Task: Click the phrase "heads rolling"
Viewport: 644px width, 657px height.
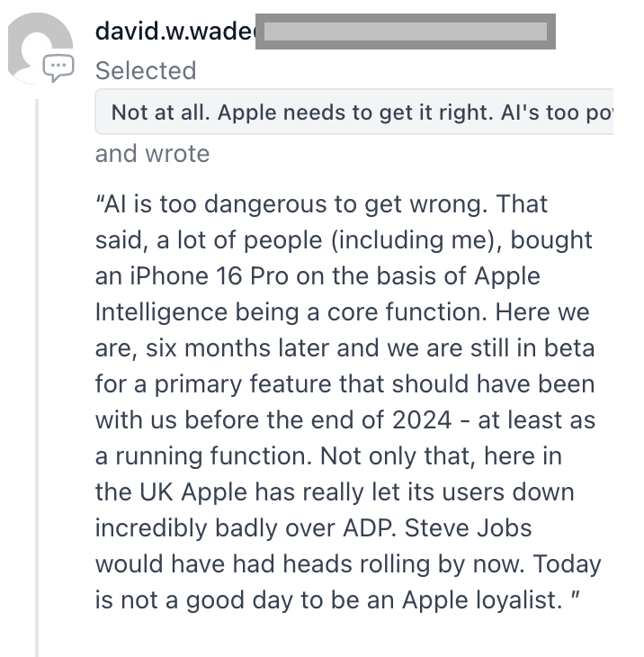Action: tap(356, 564)
